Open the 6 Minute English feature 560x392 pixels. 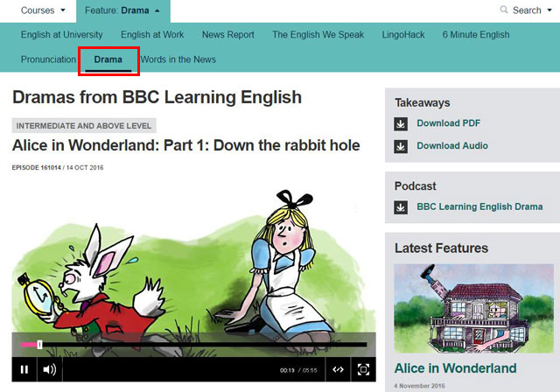click(476, 35)
